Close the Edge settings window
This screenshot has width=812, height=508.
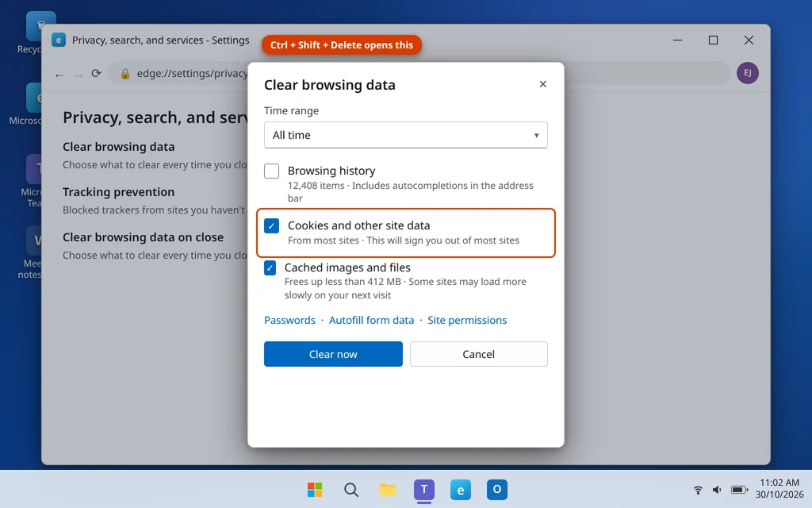tap(749, 40)
